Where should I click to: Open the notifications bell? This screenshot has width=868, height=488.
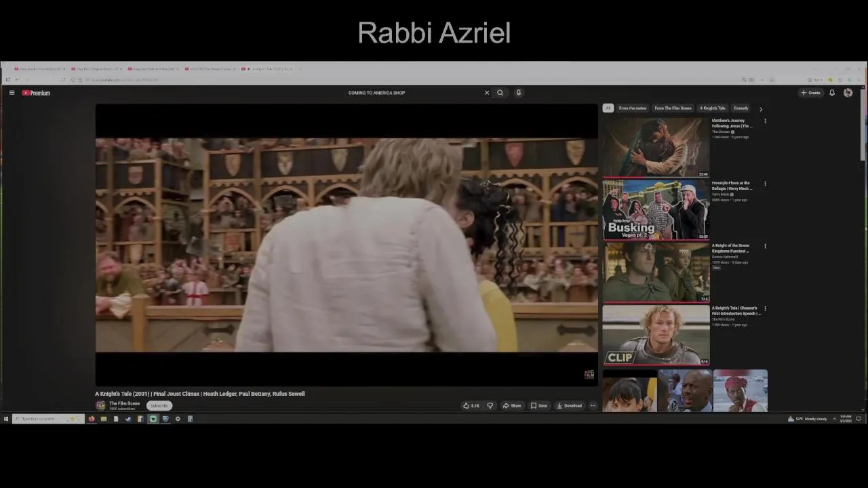(832, 93)
